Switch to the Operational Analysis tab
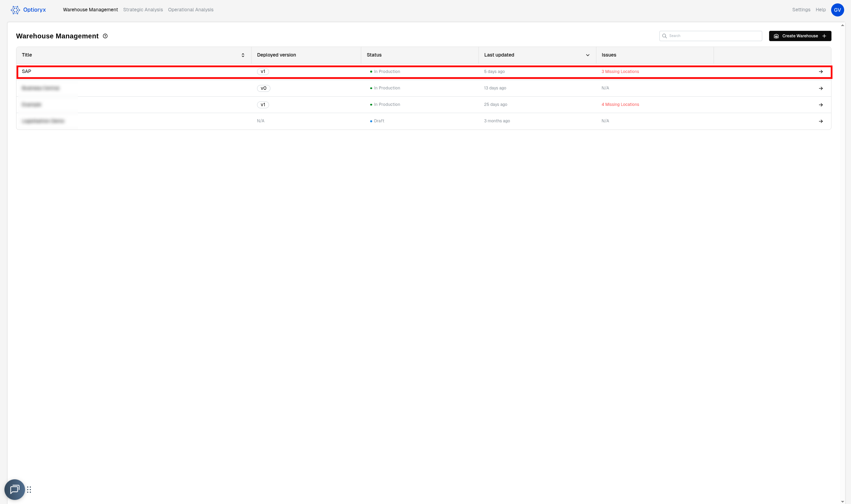This screenshot has height=504, width=851. 191,10
